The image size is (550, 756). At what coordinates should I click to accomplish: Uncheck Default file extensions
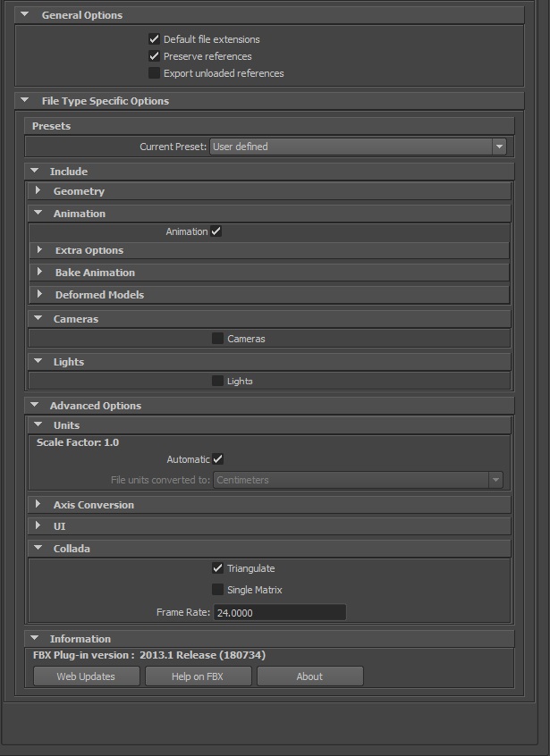pos(155,39)
